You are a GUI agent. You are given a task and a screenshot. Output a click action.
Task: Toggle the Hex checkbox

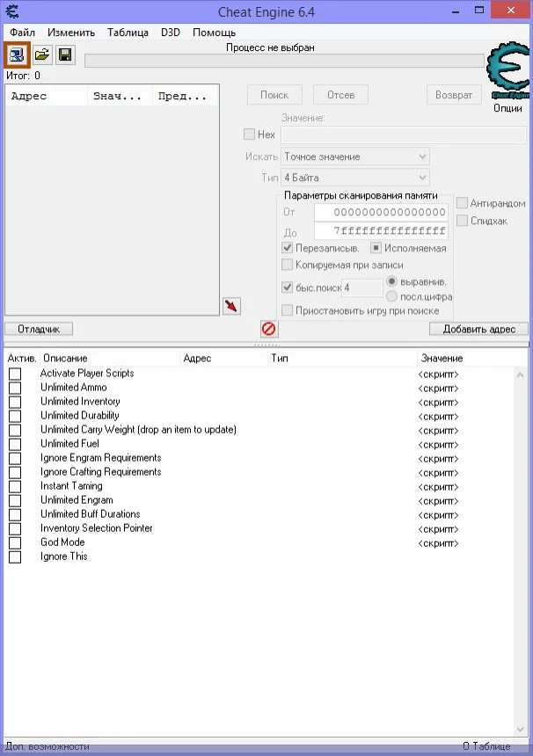click(250, 134)
